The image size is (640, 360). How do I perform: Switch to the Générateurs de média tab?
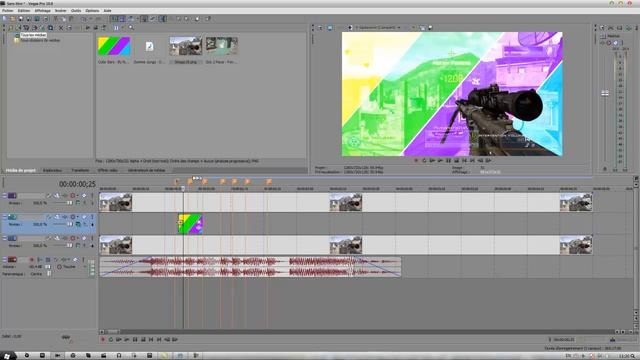pyautogui.click(x=147, y=170)
